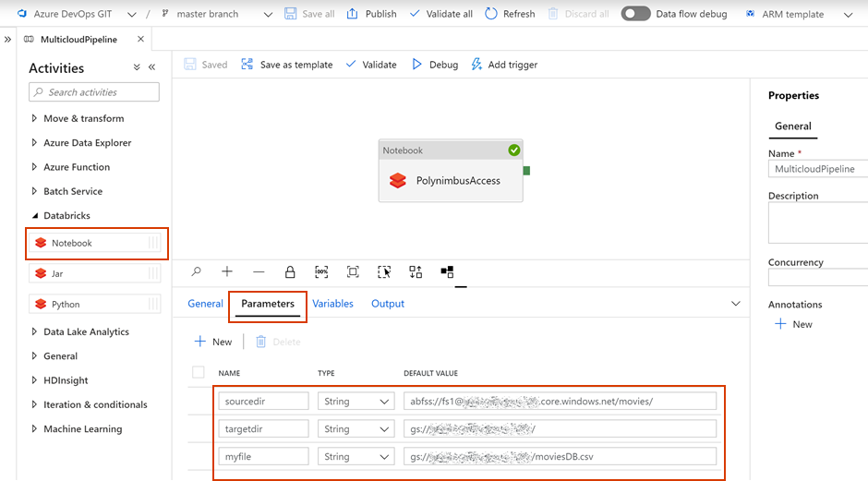Open type dropdown for sourcedir
The width and height of the screenshot is (868, 481).
[x=356, y=402]
